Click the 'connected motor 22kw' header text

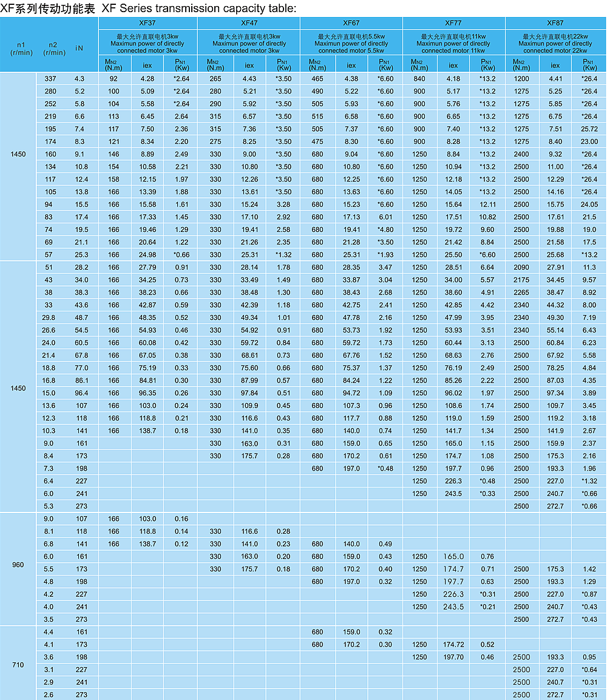point(555,50)
